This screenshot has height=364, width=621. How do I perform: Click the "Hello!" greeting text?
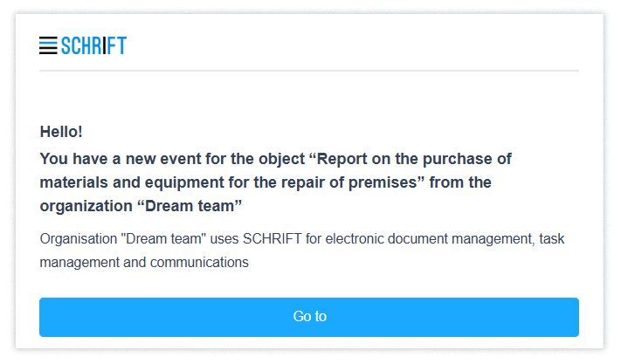pos(61,132)
